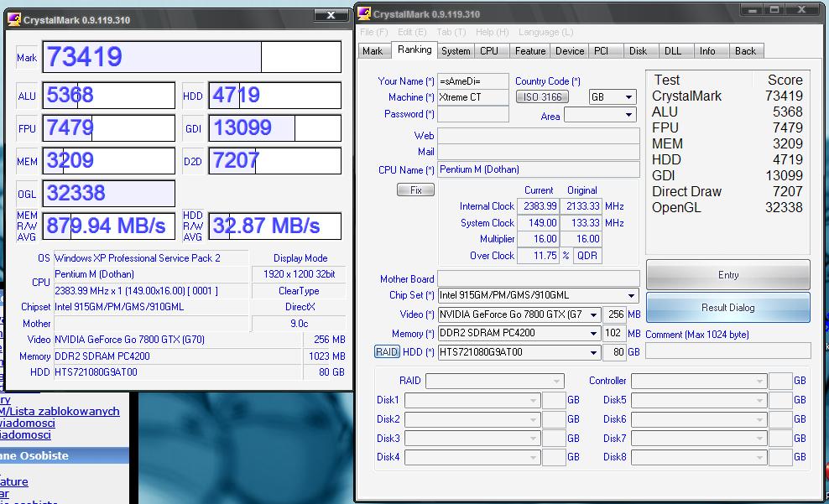Click the Original System Clock value 133.33

pyautogui.click(x=582, y=223)
